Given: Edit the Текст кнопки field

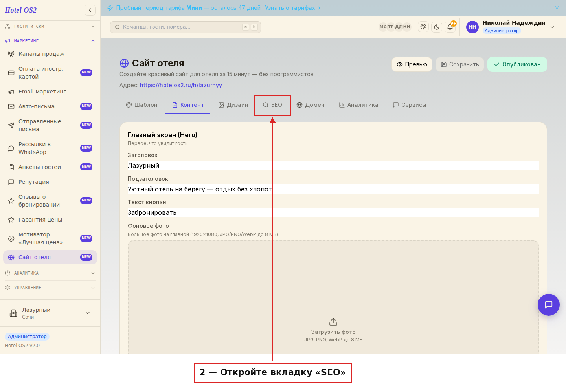Looking at the screenshot, I should [333, 212].
